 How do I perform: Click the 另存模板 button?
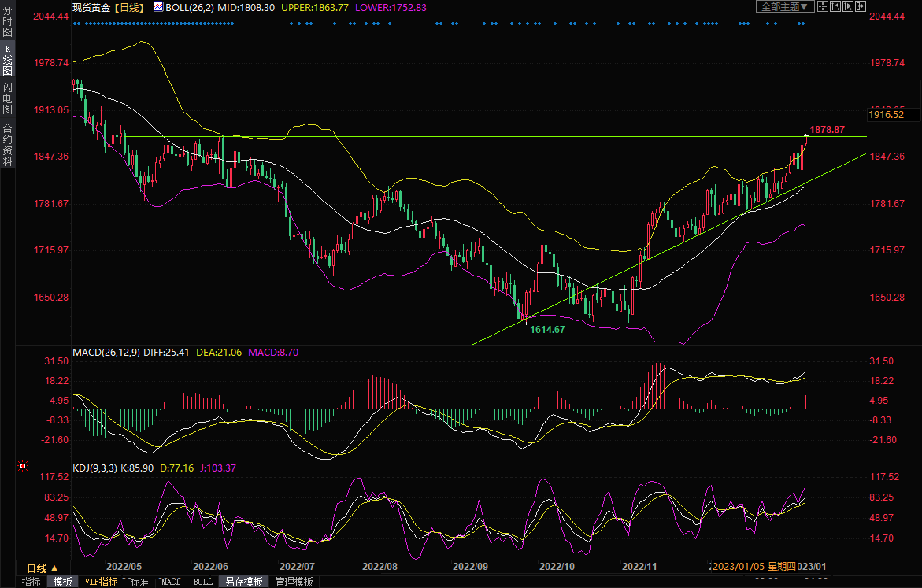tap(244, 582)
